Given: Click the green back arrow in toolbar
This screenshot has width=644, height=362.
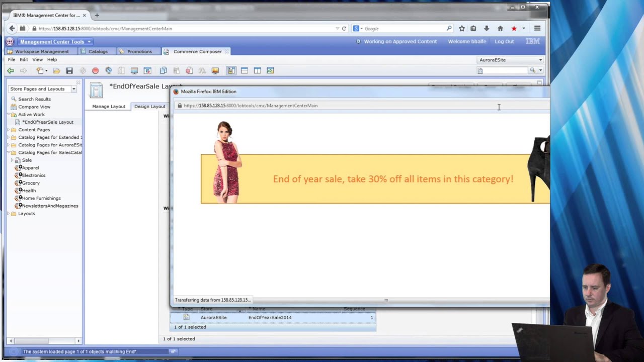Looking at the screenshot, I should coord(11,71).
